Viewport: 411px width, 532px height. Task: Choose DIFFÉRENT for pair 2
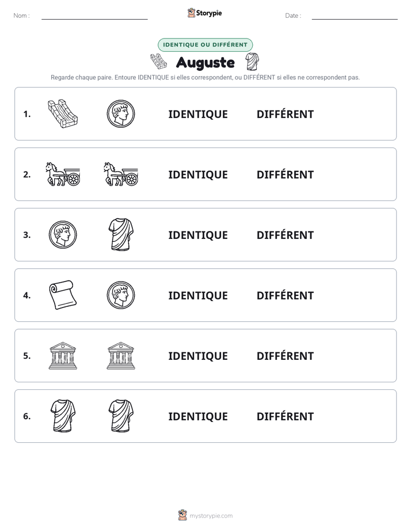pos(285,174)
